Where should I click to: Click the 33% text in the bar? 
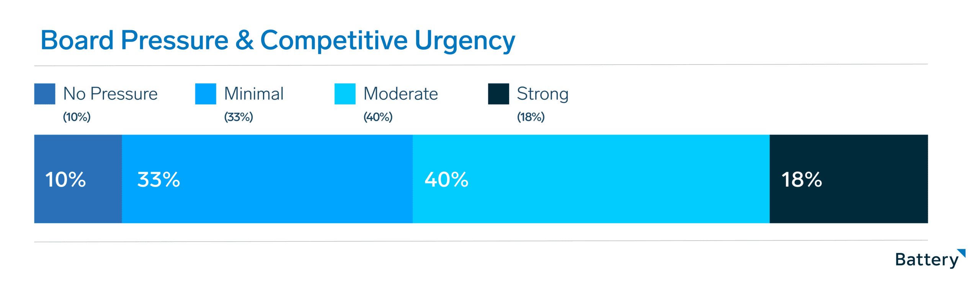pos(158,179)
